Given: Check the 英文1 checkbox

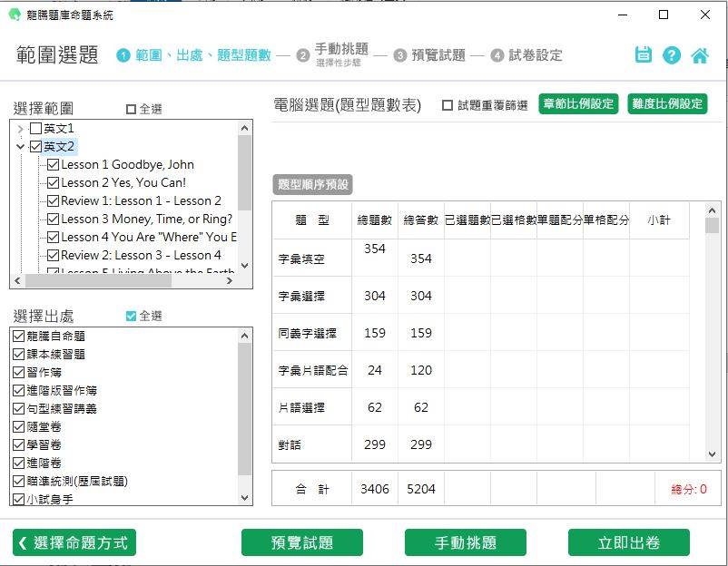Looking at the screenshot, I should pyautogui.click(x=35, y=128).
